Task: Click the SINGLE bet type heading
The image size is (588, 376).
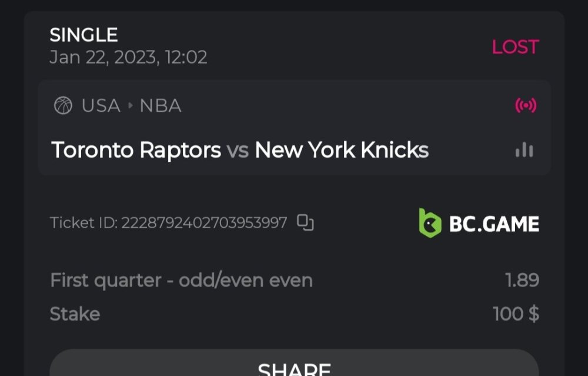Action: pyautogui.click(x=83, y=35)
